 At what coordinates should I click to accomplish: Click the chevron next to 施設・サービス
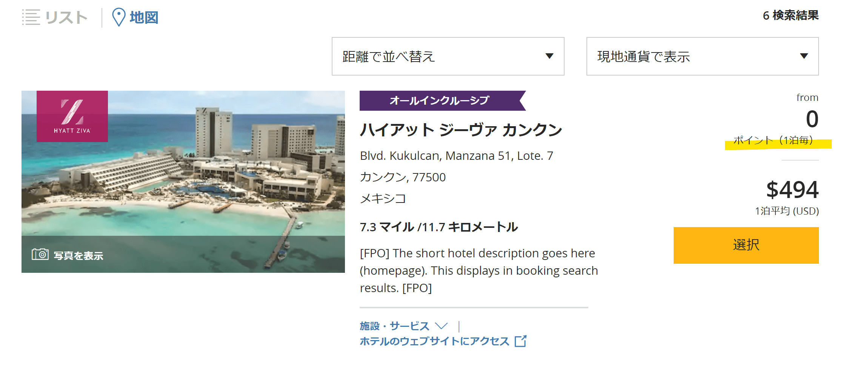point(441,326)
